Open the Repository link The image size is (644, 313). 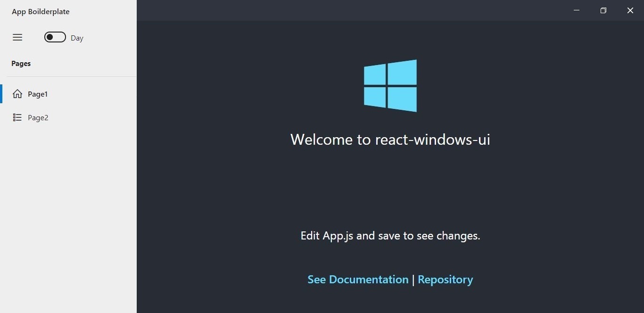point(445,280)
